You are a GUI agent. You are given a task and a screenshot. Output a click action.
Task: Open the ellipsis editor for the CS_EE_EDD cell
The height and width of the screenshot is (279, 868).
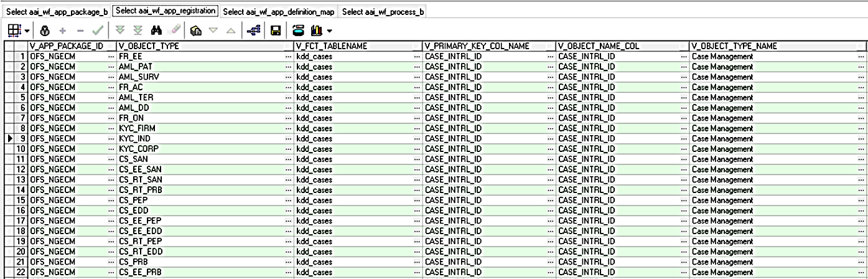point(288,231)
